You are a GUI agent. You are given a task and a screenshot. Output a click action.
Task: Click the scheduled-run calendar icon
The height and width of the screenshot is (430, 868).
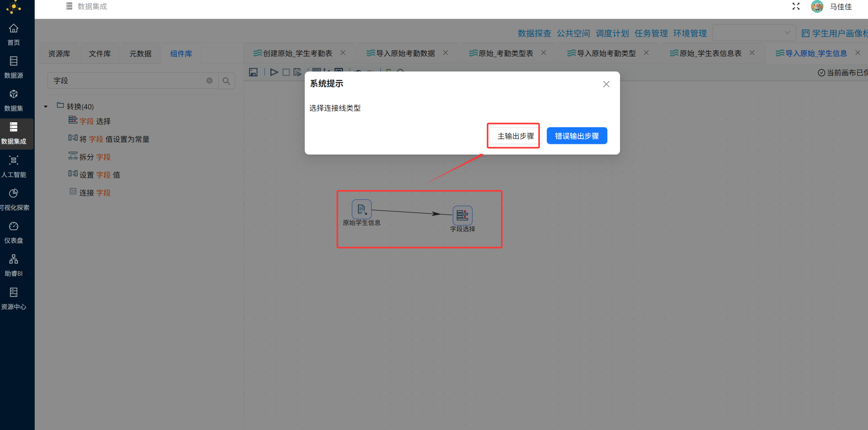click(x=297, y=72)
